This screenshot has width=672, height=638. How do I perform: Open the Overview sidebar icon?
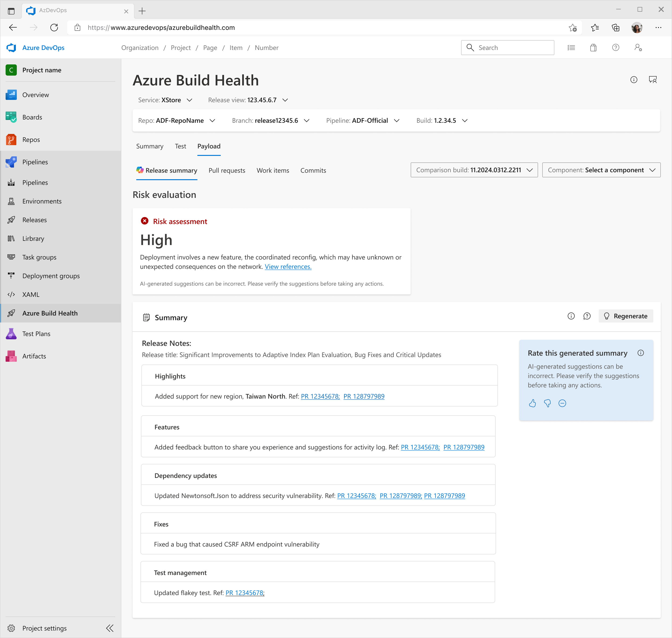11,95
